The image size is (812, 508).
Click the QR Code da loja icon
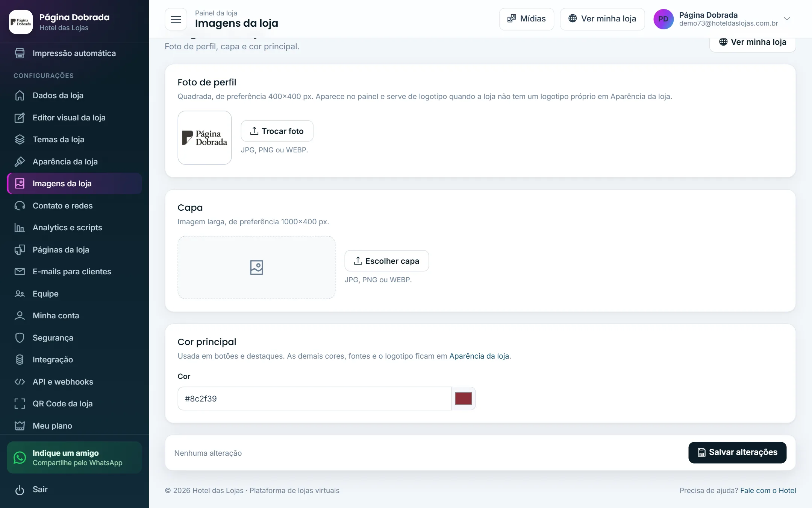(20, 404)
